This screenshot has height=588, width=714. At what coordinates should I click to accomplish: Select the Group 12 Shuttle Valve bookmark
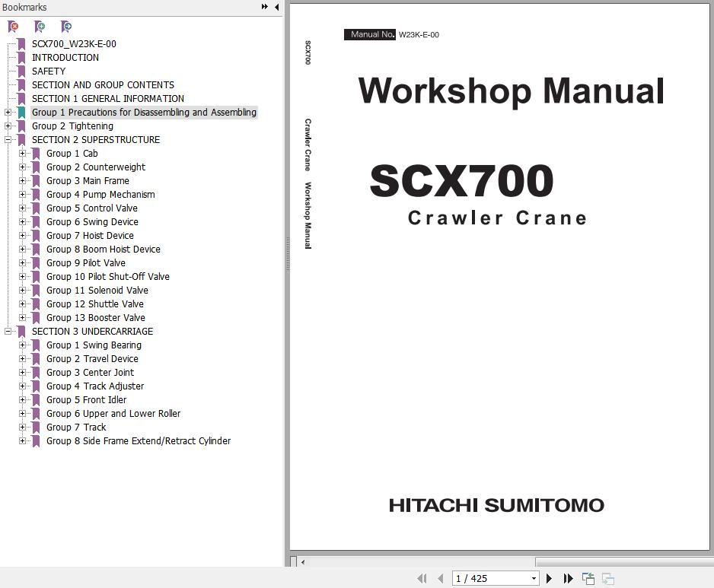tap(94, 304)
